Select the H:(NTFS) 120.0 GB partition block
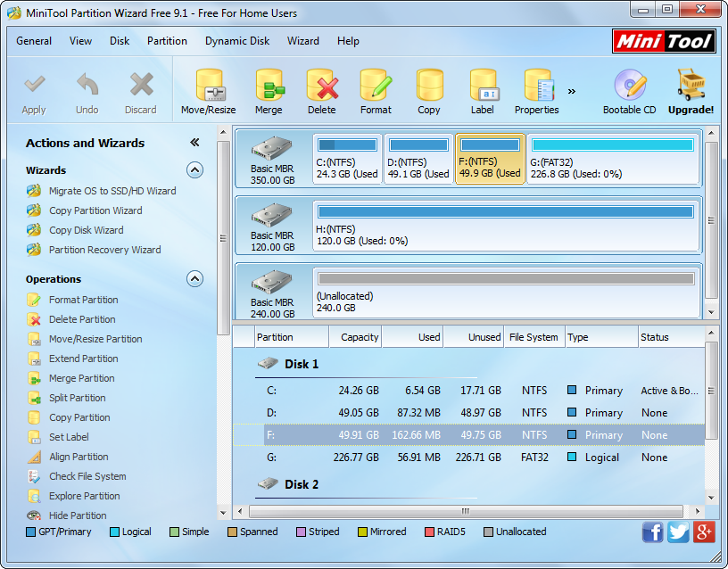Image resolution: width=728 pixels, height=569 pixels. pos(506,226)
